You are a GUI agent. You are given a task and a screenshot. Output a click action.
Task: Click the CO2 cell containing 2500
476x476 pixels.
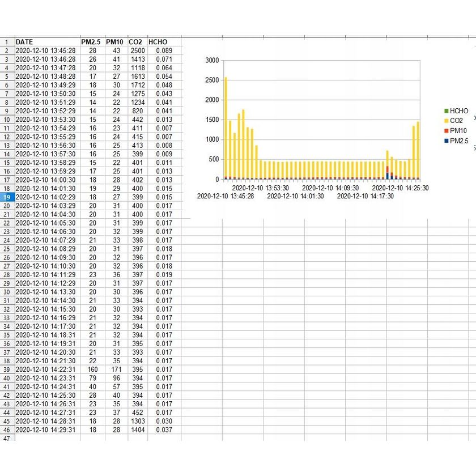(137, 50)
